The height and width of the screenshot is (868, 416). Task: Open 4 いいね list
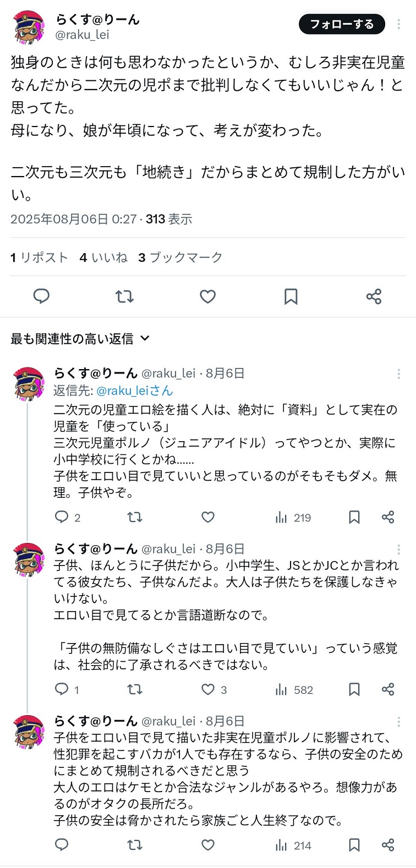click(x=103, y=257)
